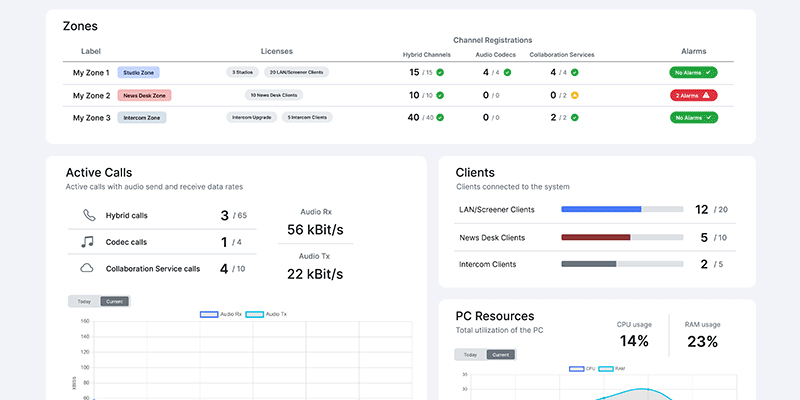Click the music note icon for Codec calls
The width and height of the screenshot is (800, 400).
88,242
